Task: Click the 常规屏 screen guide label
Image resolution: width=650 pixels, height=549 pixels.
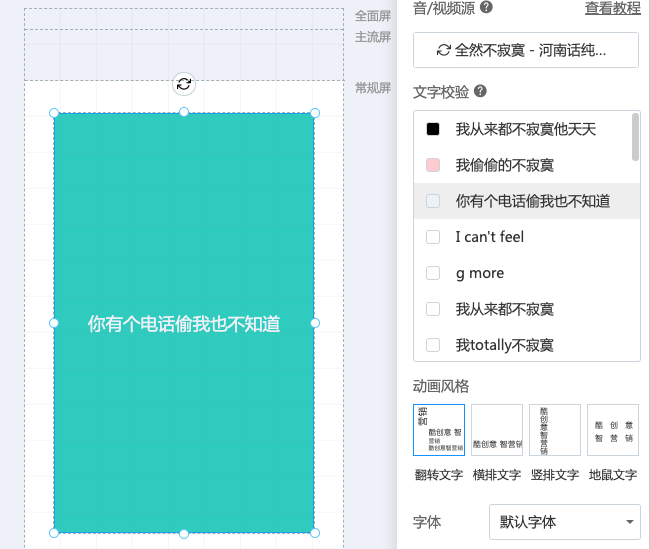Action: click(373, 88)
